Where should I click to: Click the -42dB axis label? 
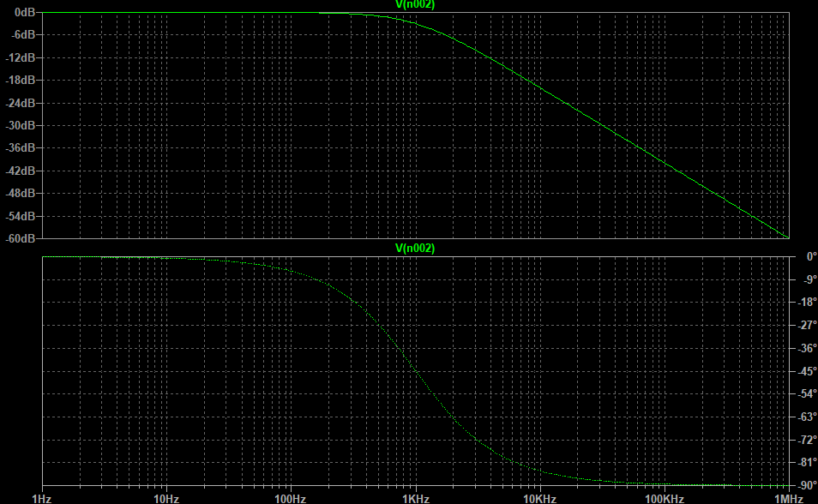21,171
